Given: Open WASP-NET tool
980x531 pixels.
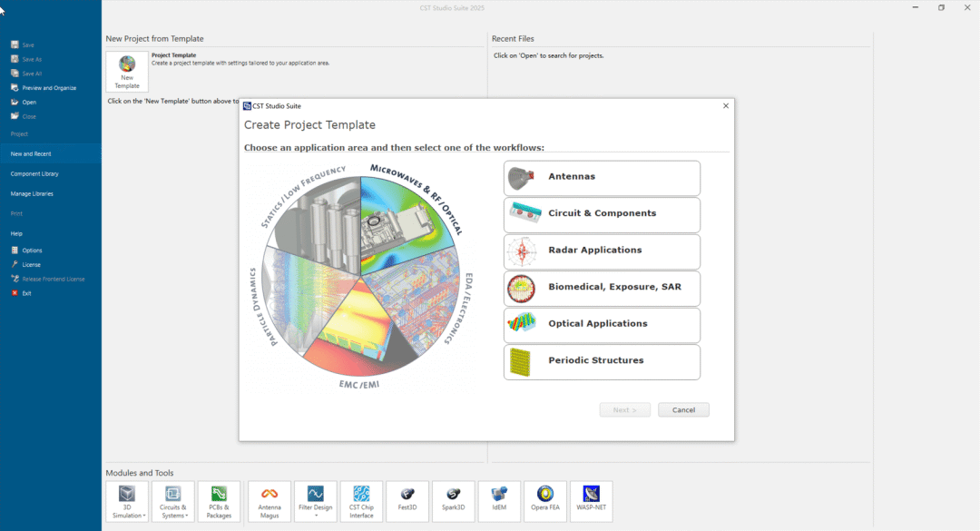Looking at the screenshot, I should (592, 501).
